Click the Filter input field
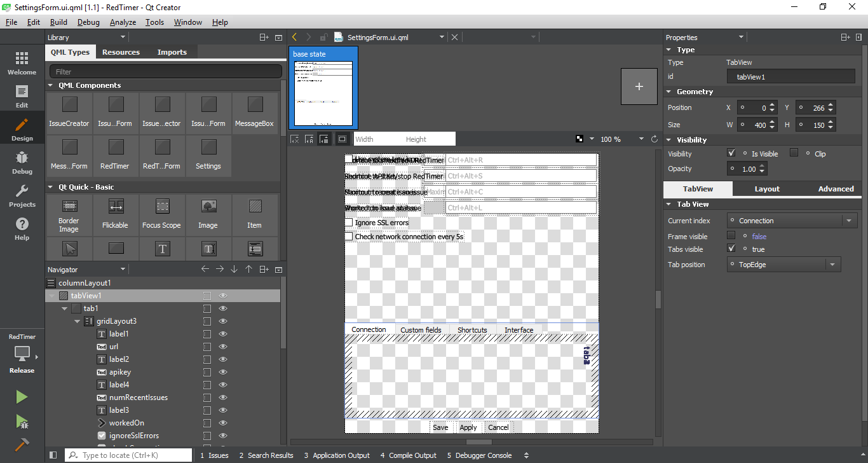Screen dimensions: 868x463 165,72
